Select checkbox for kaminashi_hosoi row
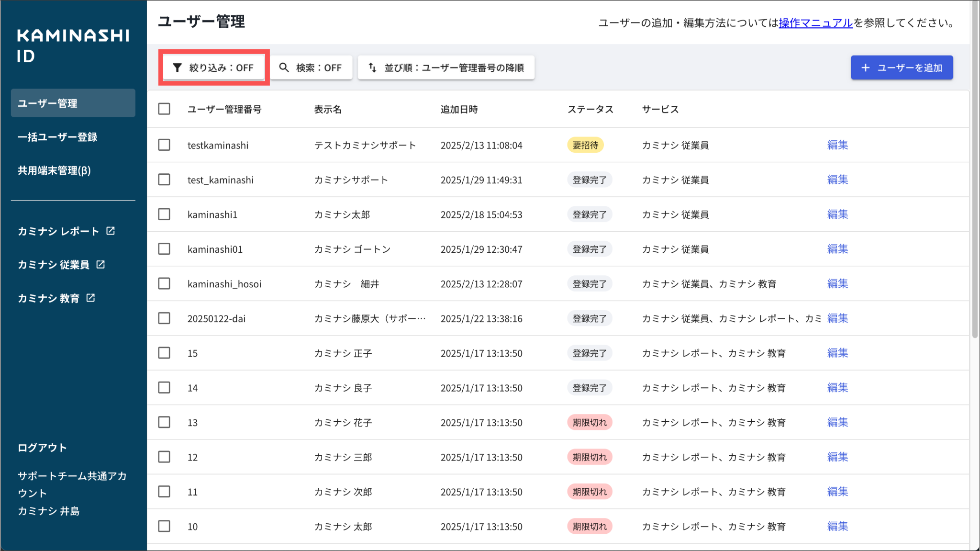Image resolution: width=980 pixels, height=551 pixels. click(164, 283)
